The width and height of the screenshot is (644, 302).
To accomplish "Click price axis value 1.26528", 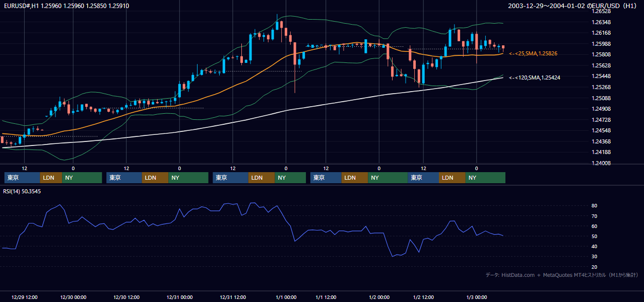I will coord(601,11).
